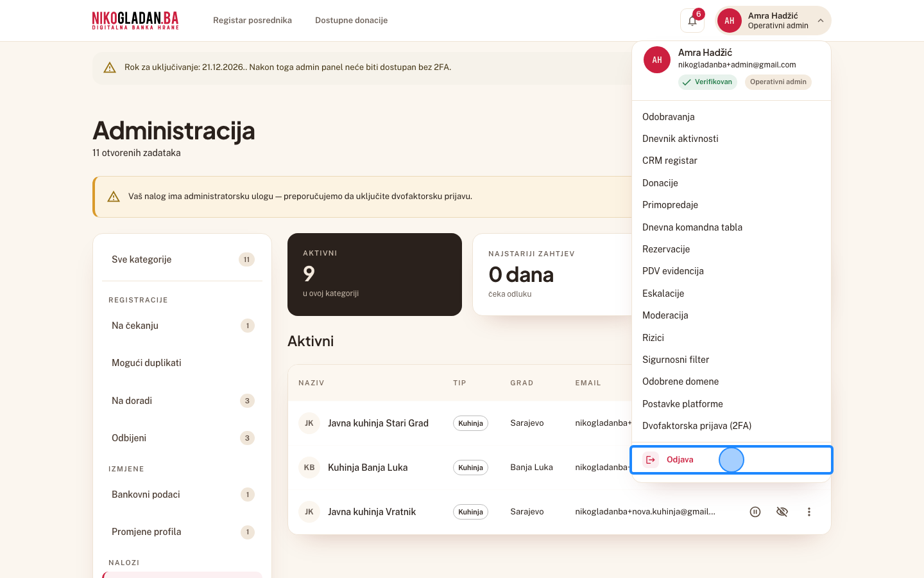Click warning icon in admin role alert
Viewport: 924px width, 578px height.
114,197
